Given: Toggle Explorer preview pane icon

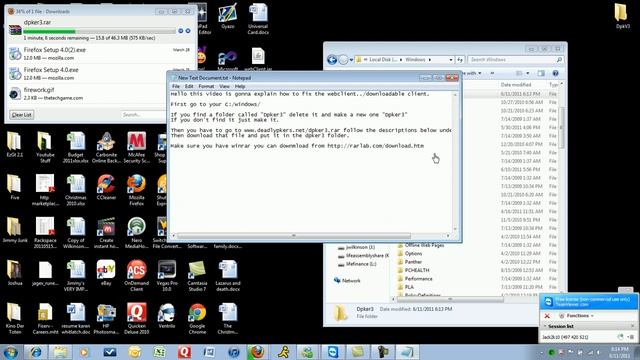Looking at the screenshot, I should (x=541, y=73).
